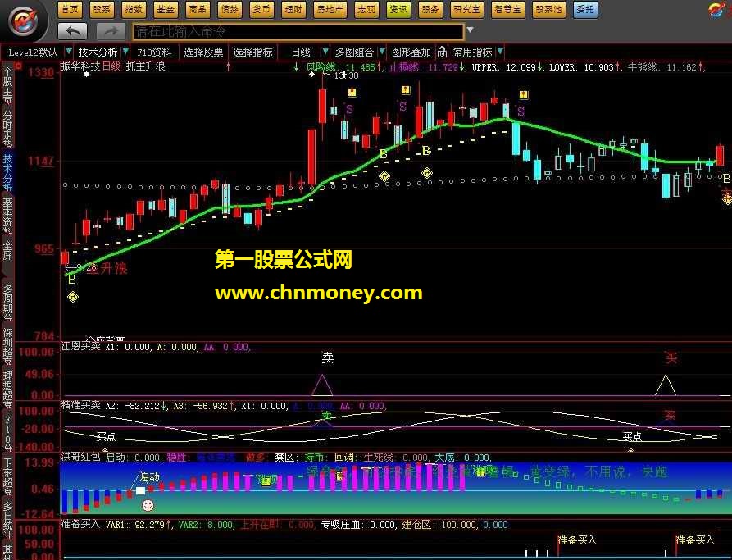Switch to 分时走势 side tab

[x=8, y=129]
